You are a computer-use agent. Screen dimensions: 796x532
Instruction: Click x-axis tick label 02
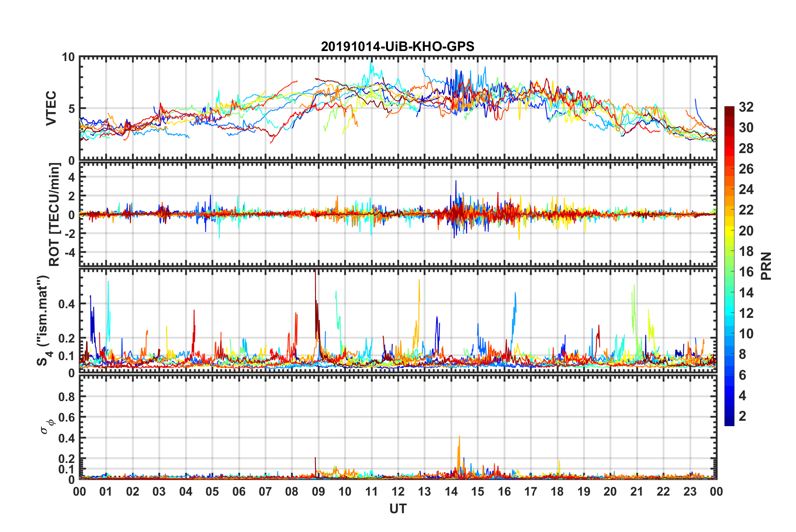(x=133, y=491)
